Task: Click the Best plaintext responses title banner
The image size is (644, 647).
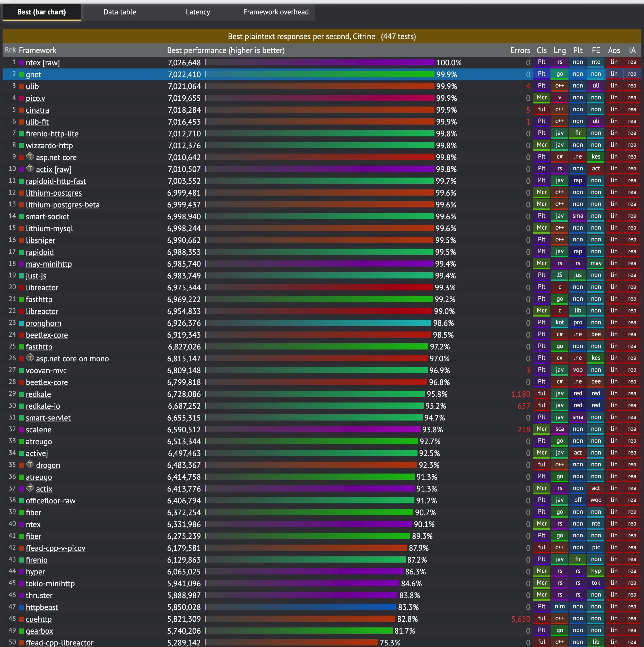Action: pos(322,36)
